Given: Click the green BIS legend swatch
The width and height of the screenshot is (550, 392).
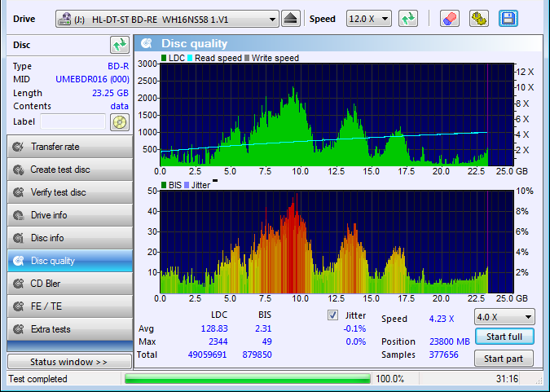Looking at the screenshot, I should [164, 185].
